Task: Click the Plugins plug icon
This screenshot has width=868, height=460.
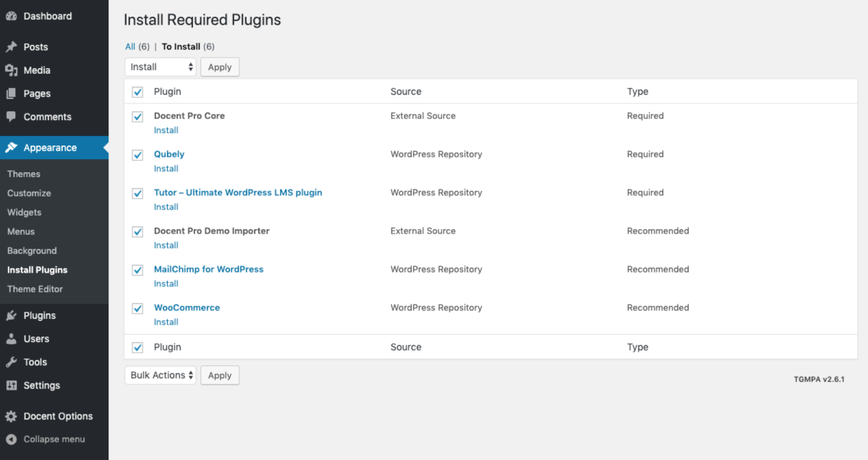Action: click(12, 315)
